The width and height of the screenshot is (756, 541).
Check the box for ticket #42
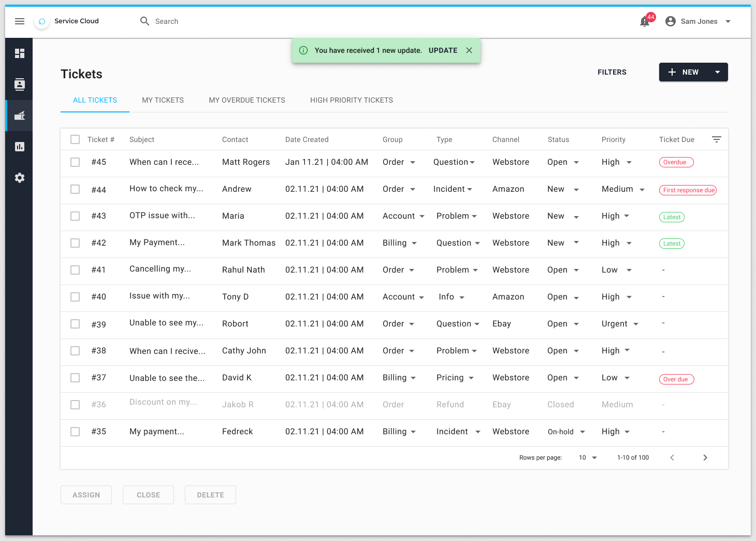[75, 243]
